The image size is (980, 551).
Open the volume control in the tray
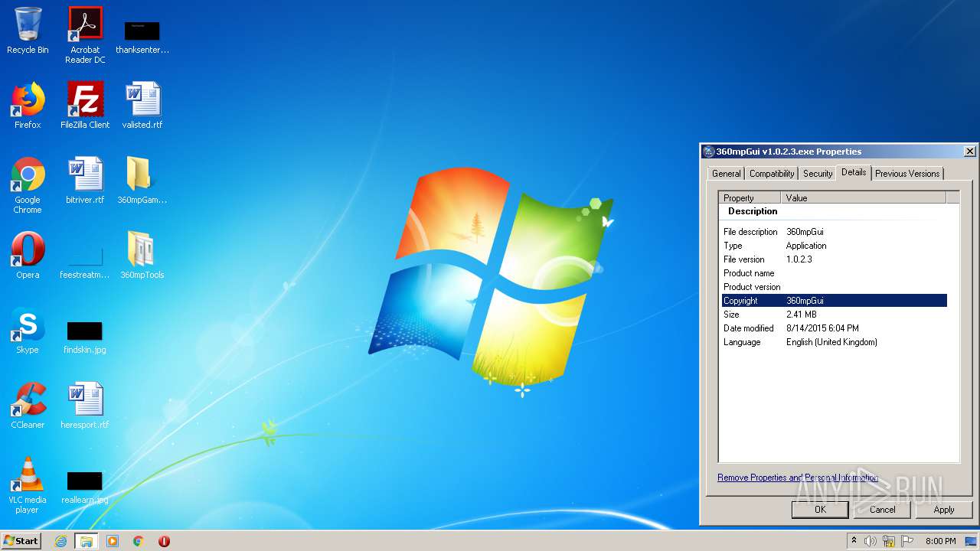pyautogui.click(x=871, y=541)
